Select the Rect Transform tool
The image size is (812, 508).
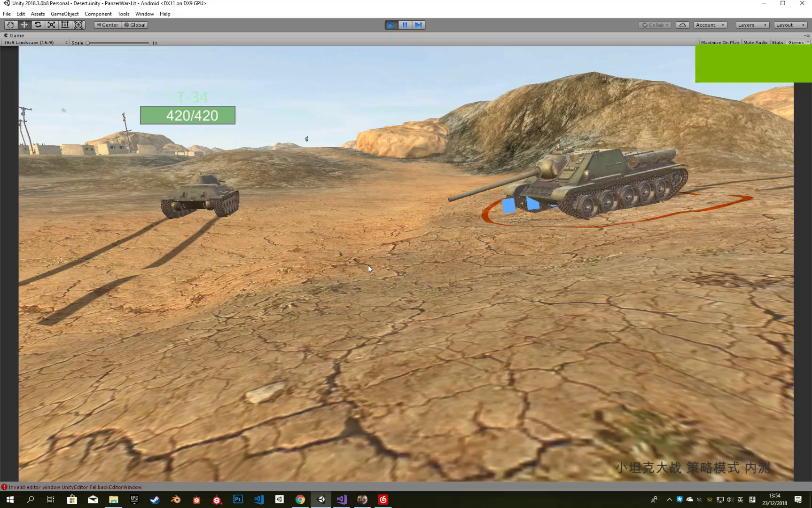(65, 25)
